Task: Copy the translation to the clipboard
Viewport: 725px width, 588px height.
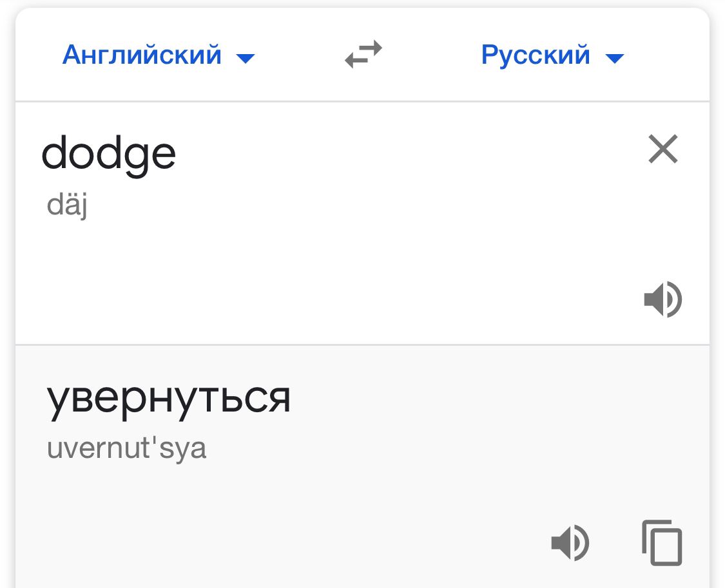Action: [x=662, y=542]
